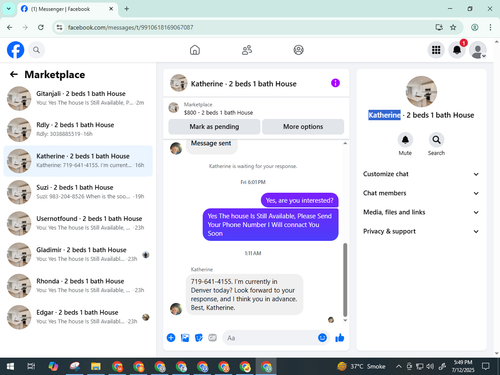The image size is (500, 375).
Task: Open taskbar volume control
Action: (x=430, y=366)
